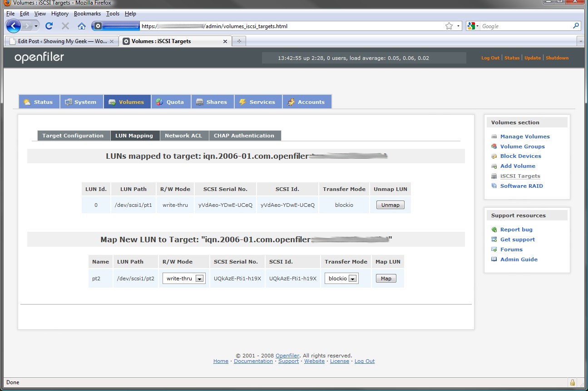Click the search magnifier icon
Screen dimensions: 588x391
pos(576,26)
